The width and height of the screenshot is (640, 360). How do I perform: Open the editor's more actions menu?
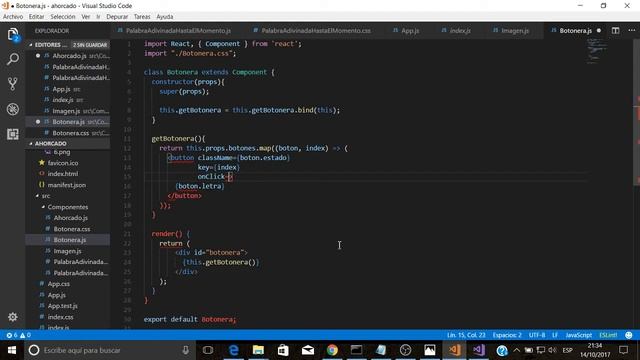(x=631, y=31)
